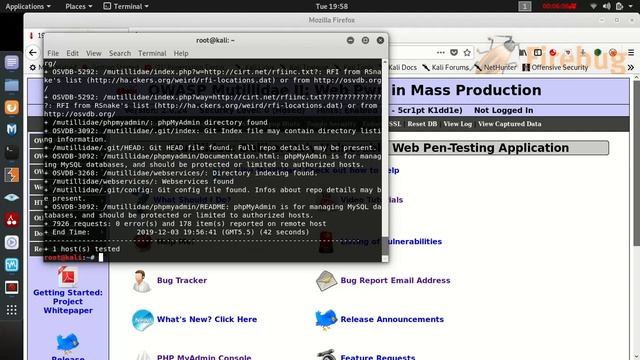Show more bookmarks chevron in Firefox
The width and height of the screenshot is (640, 360).
631,67
